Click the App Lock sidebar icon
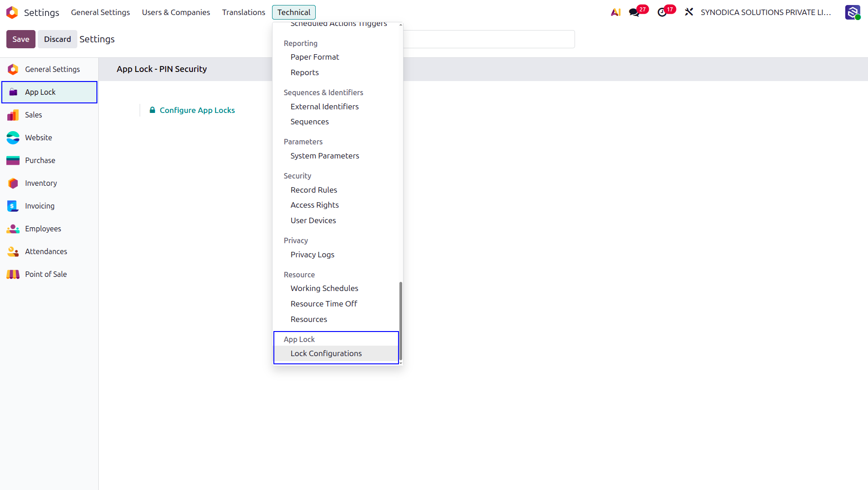868x490 pixels. coord(13,92)
